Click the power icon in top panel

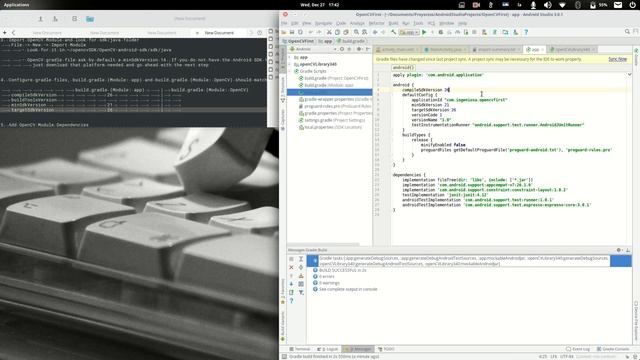[633, 5]
